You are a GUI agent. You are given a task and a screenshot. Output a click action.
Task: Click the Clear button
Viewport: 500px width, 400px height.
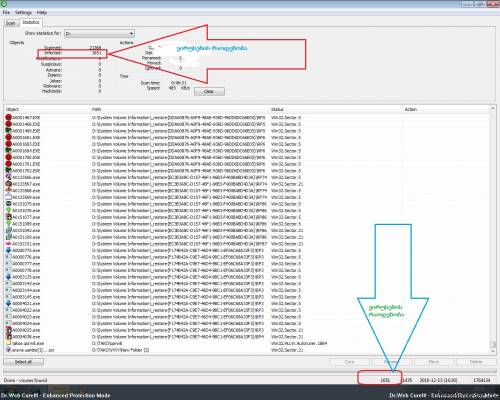point(209,91)
